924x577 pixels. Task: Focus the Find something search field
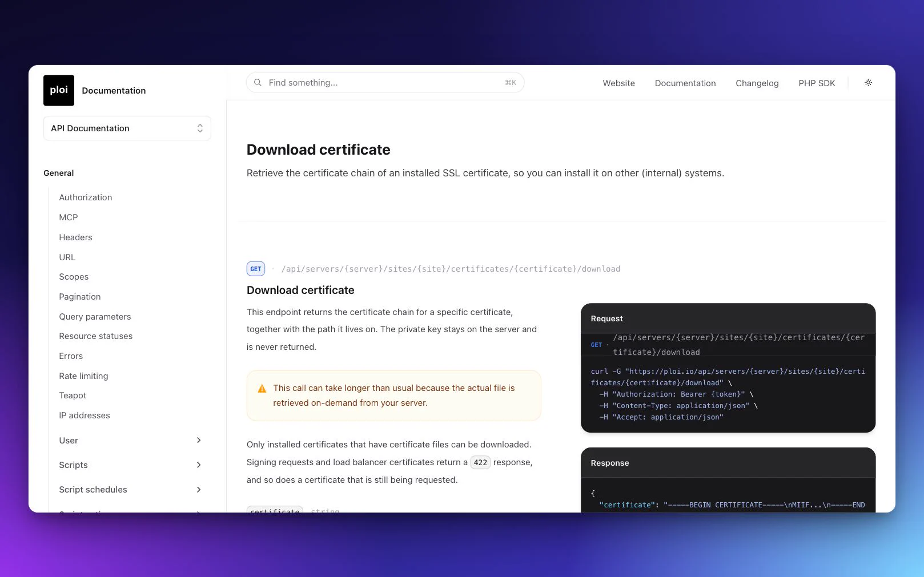[385, 83]
